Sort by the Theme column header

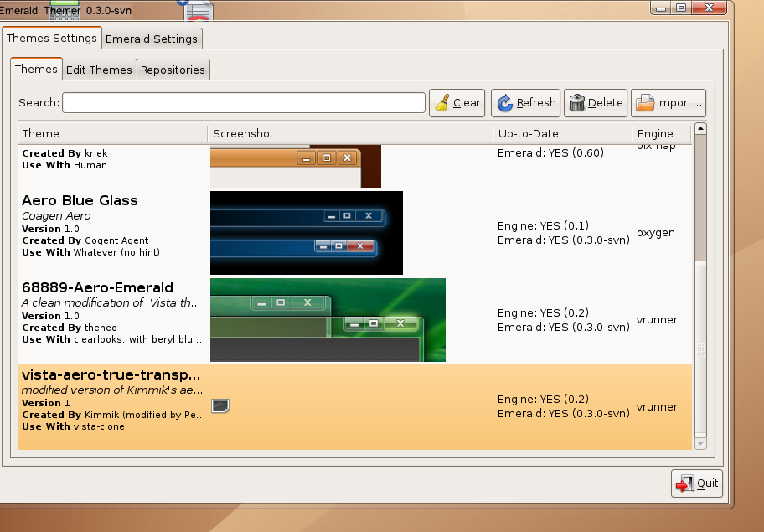(x=113, y=133)
